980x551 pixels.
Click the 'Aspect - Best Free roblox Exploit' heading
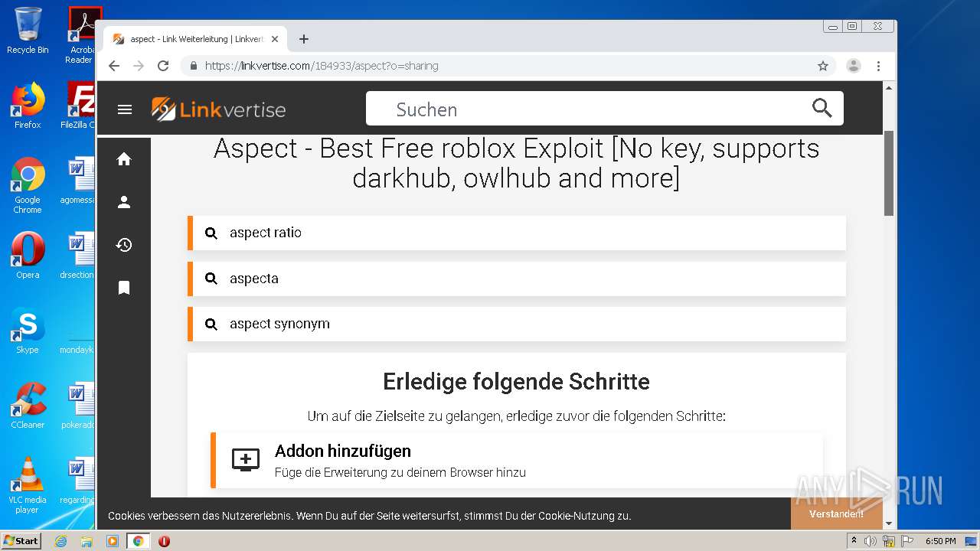pos(516,162)
